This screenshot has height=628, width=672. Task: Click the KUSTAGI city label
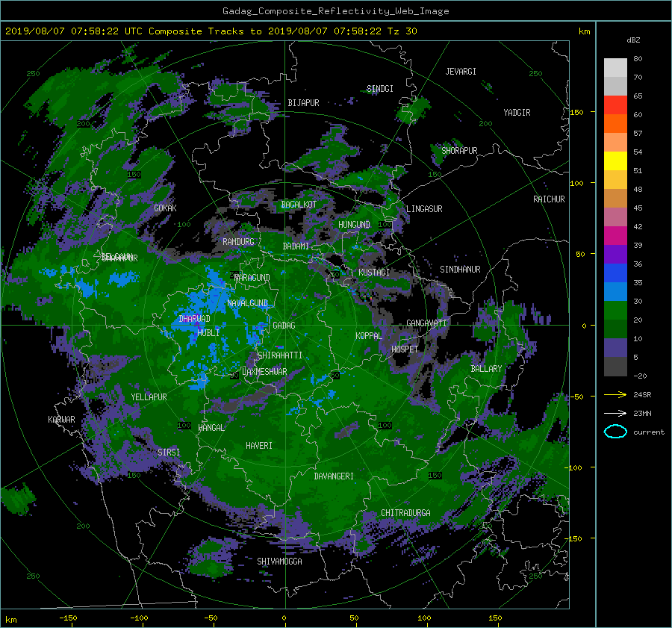(x=374, y=273)
